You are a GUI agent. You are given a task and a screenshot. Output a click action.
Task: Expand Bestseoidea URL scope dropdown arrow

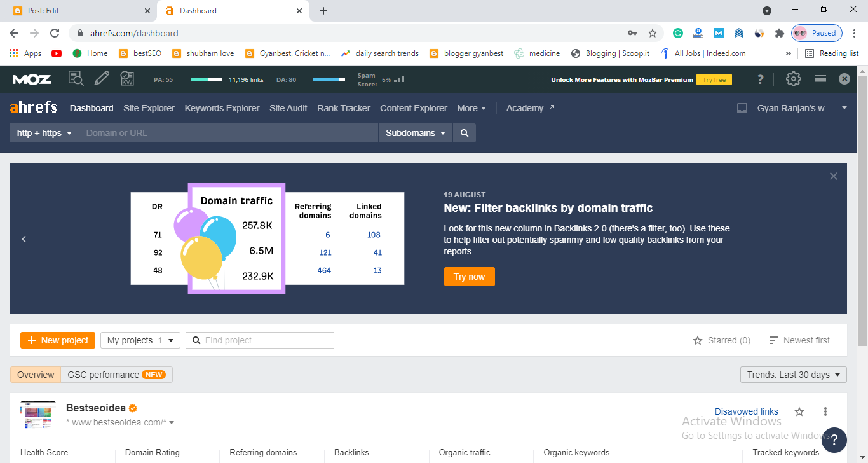pos(172,423)
